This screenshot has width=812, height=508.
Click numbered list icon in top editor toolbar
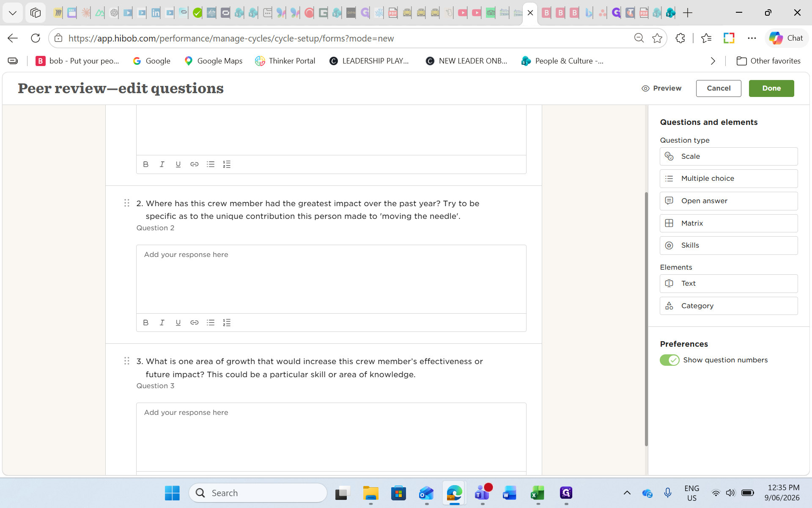coord(227,164)
